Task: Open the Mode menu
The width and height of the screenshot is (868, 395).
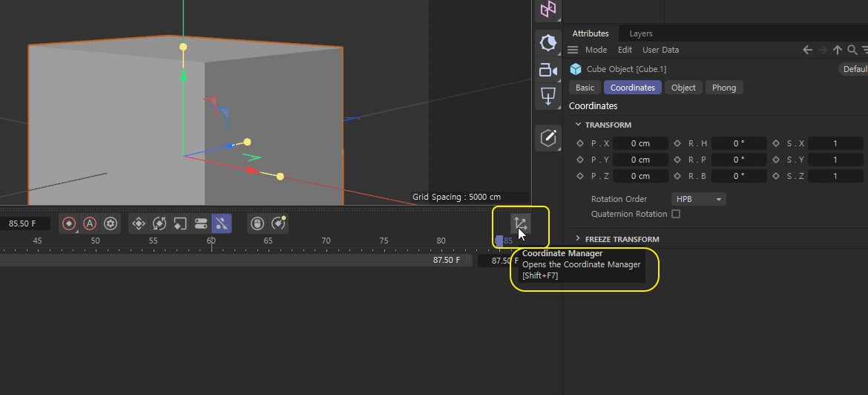Action: coord(596,50)
